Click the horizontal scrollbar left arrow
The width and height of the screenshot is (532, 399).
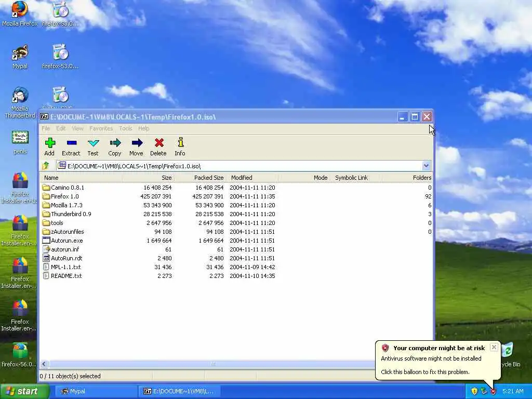point(44,364)
